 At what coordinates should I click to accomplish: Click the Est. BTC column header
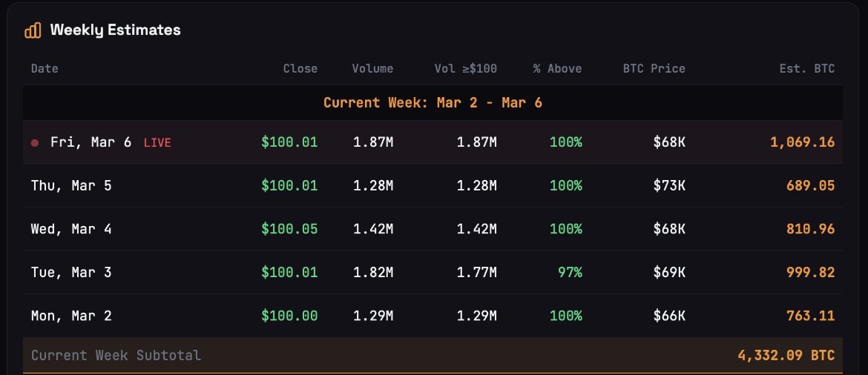click(x=807, y=69)
